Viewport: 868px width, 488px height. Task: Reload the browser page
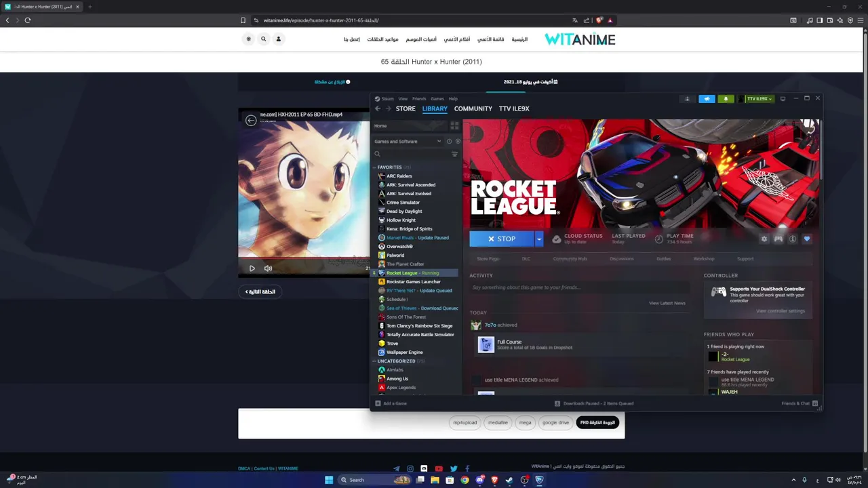[28, 20]
